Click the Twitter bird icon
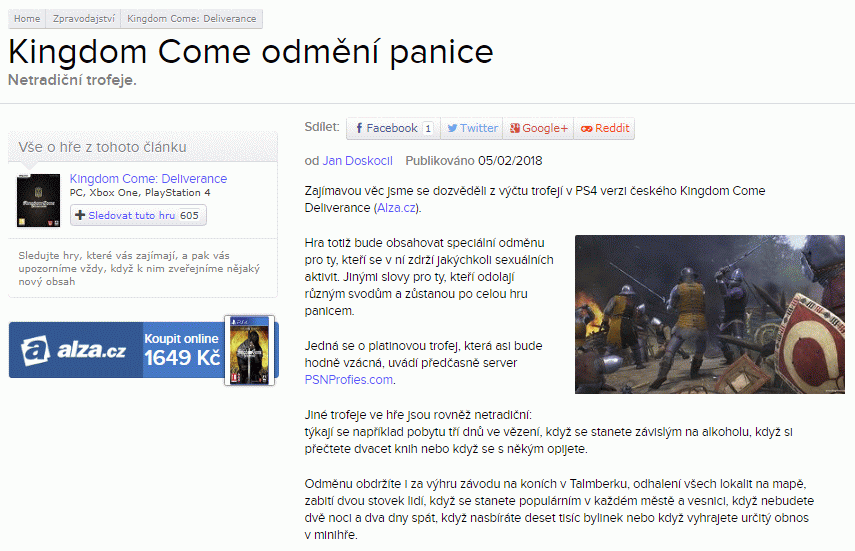 coord(452,128)
